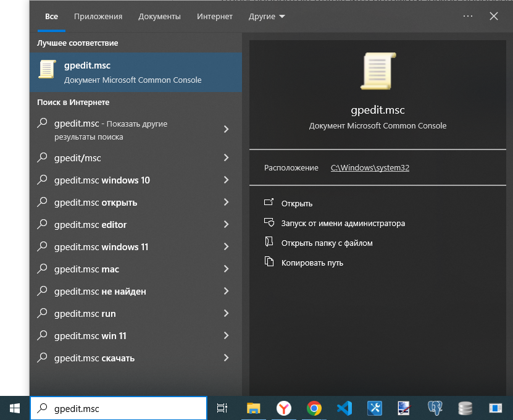Open Yandex Browser from the taskbar

tap(283, 408)
